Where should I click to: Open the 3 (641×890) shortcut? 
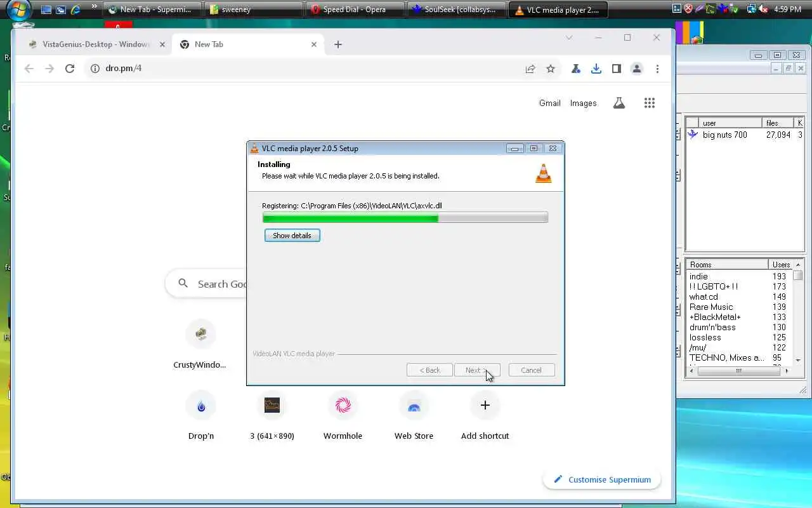tap(272, 415)
